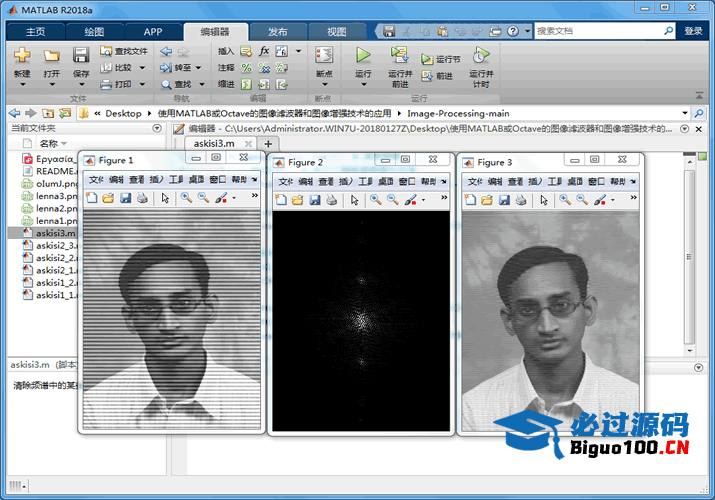
Task: Click Figure 3 Window (窗口) menu
Action: click(x=596, y=181)
